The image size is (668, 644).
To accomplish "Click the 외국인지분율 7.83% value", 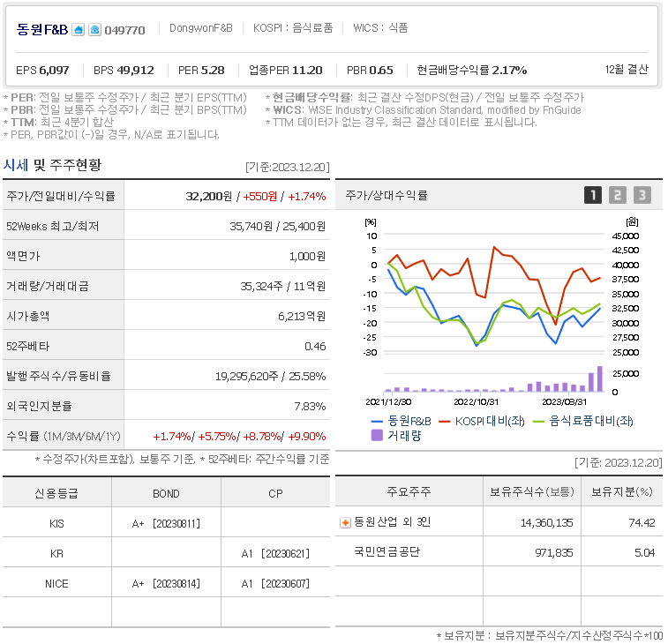I will (310, 407).
